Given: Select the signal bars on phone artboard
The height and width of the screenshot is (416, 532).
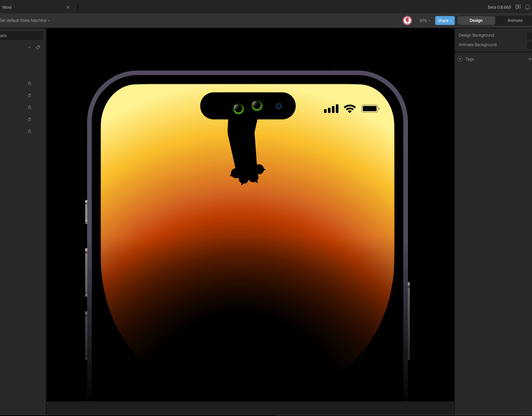Looking at the screenshot, I should pyautogui.click(x=331, y=109).
